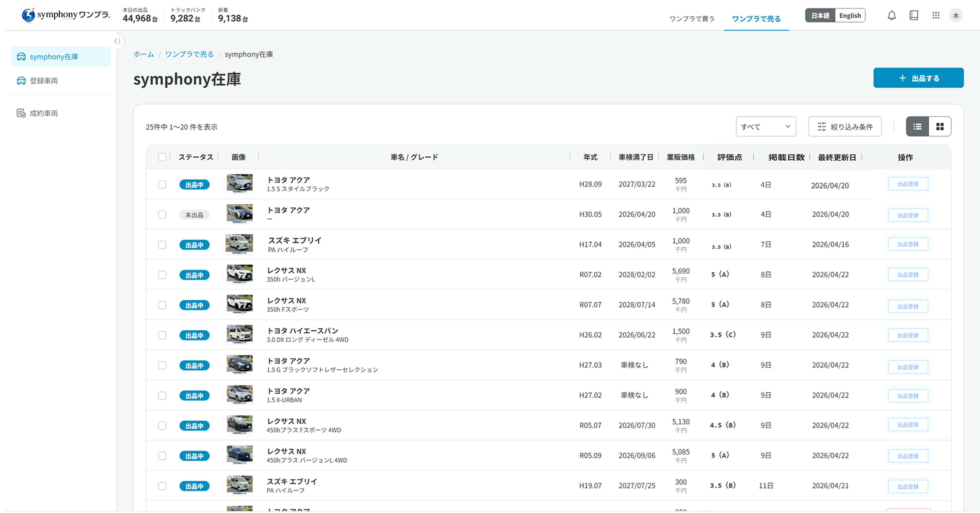
Task: Open the apps grid icon in the header
Action: click(936, 15)
